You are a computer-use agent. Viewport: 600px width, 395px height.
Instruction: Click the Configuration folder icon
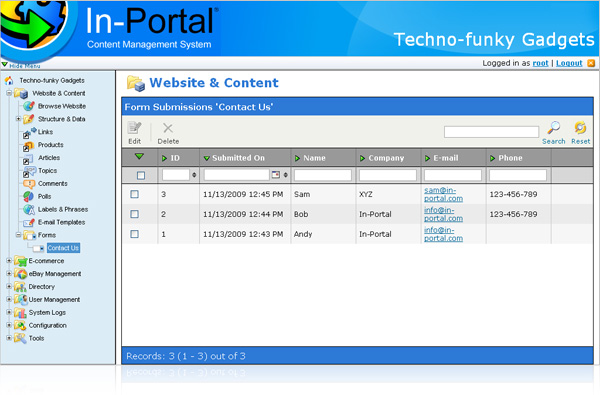20,325
